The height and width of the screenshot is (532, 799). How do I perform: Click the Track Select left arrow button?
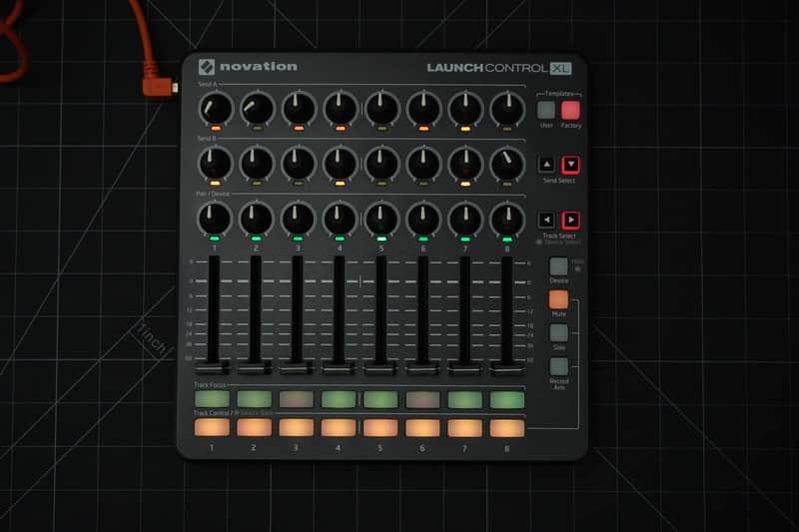click(546, 220)
